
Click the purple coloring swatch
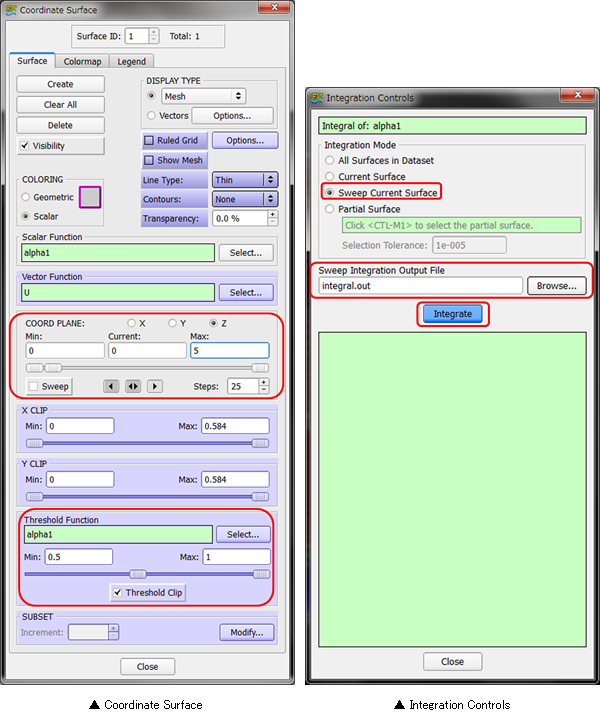click(93, 197)
